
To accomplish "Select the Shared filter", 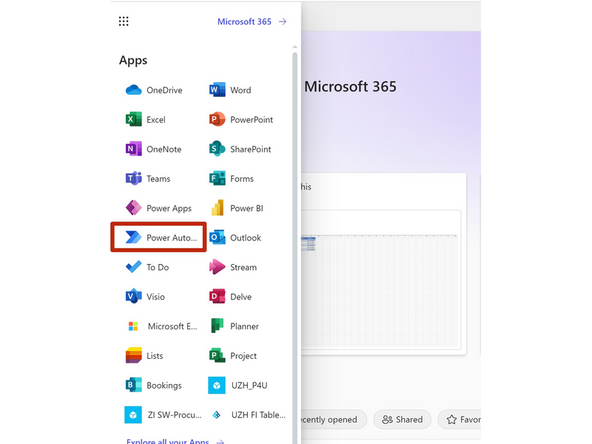I will (x=402, y=419).
